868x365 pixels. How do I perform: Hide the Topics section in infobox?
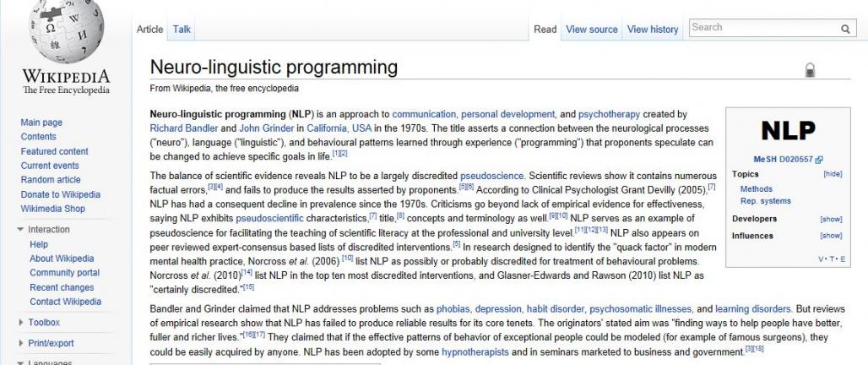pos(833,174)
